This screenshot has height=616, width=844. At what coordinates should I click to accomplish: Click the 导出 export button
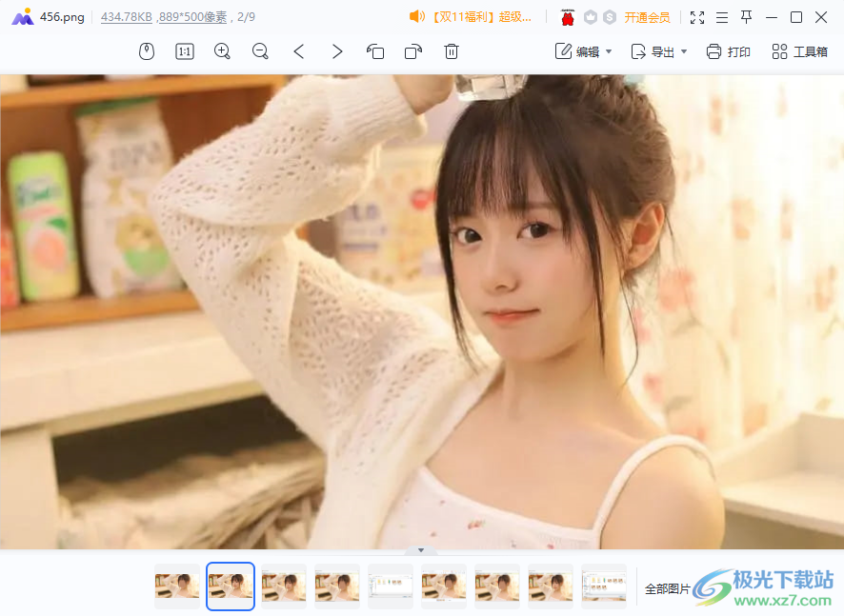[x=653, y=51]
